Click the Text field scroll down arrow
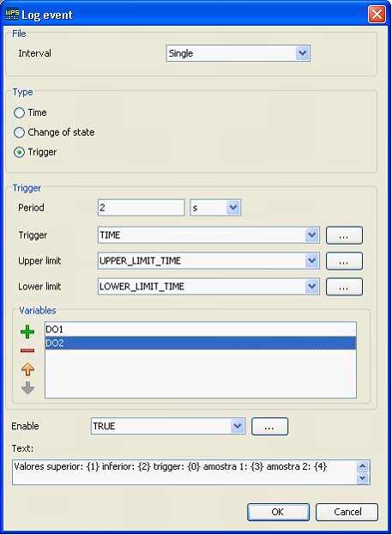392x535 pixels. point(362,478)
